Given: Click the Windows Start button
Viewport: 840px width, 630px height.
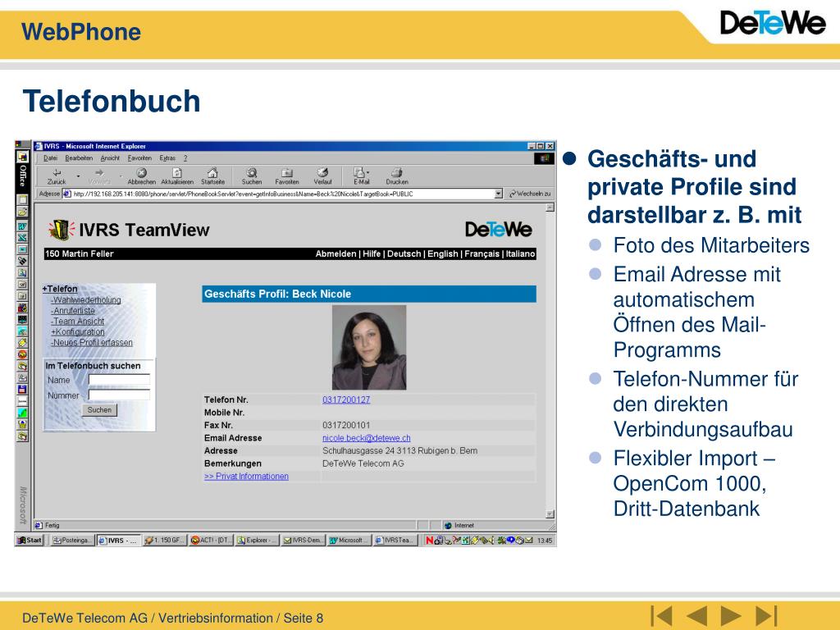Looking at the screenshot, I should [29, 540].
